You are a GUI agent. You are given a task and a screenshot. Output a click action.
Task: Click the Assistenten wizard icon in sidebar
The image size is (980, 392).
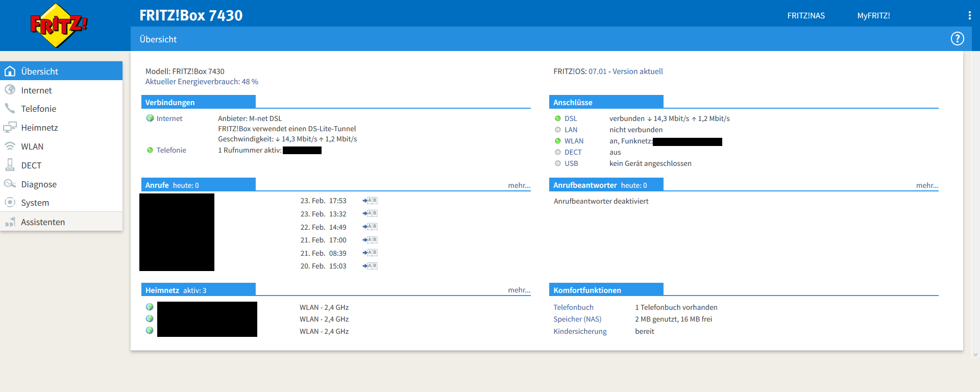[x=10, y=222]
